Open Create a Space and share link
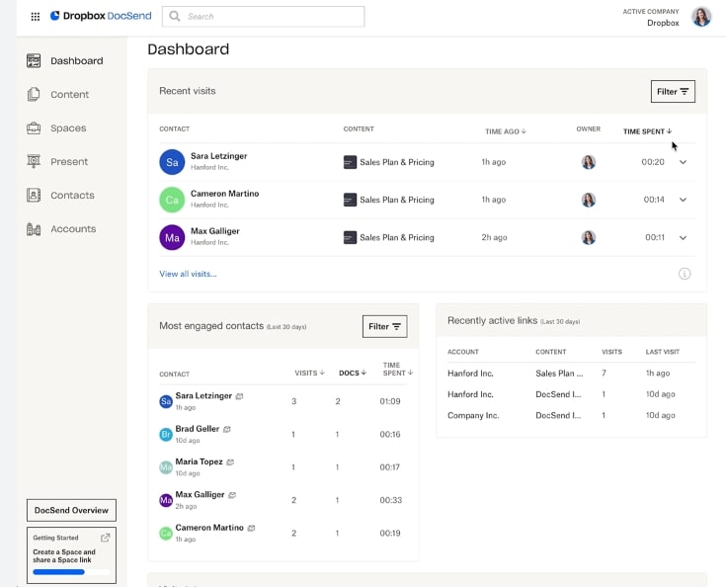 [x=64, y=555]
